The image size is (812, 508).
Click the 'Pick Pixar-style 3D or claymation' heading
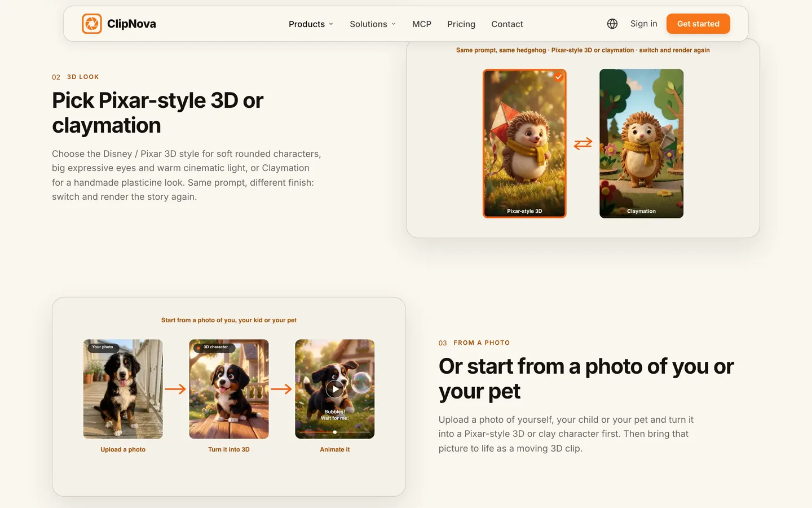pos(158,113)
